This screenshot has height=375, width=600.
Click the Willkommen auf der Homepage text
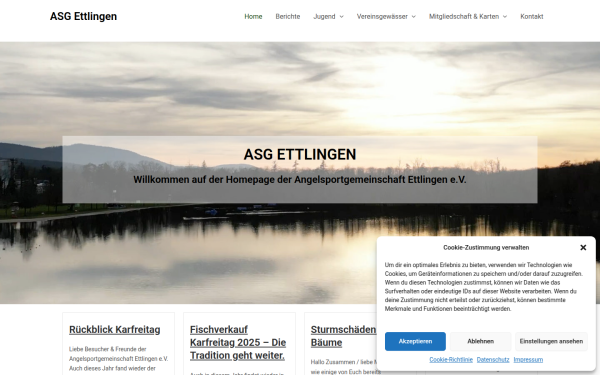click(x=300, y=179)
